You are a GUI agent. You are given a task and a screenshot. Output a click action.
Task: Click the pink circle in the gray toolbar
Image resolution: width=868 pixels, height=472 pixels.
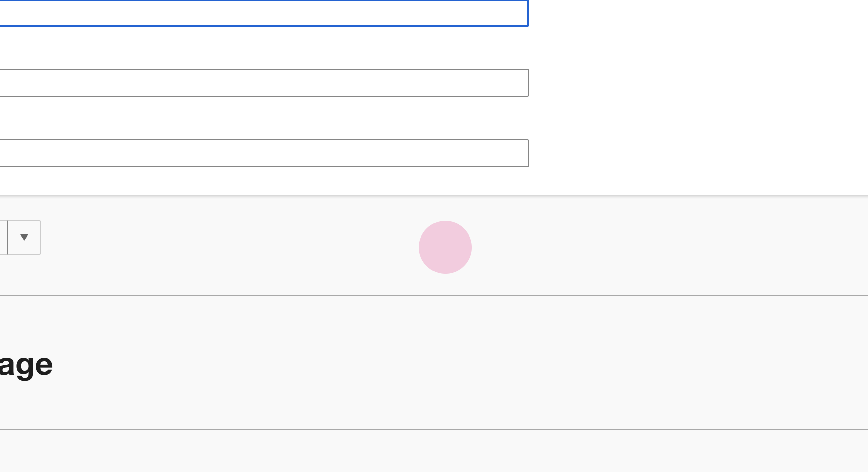coord(445,247)
